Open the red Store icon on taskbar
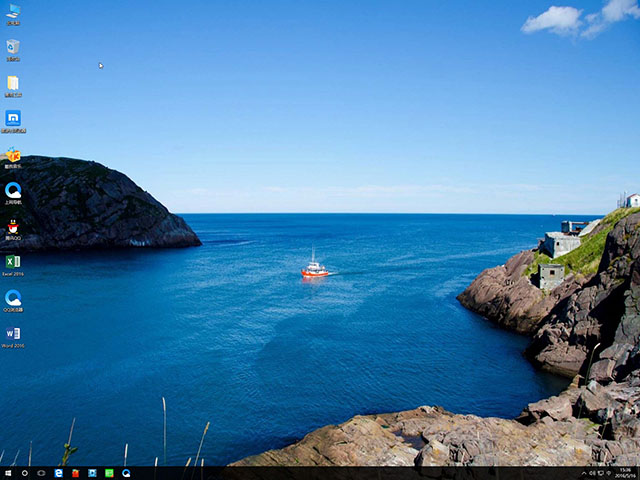This screenshot has width=640, height=480. (x=75, y=473)
